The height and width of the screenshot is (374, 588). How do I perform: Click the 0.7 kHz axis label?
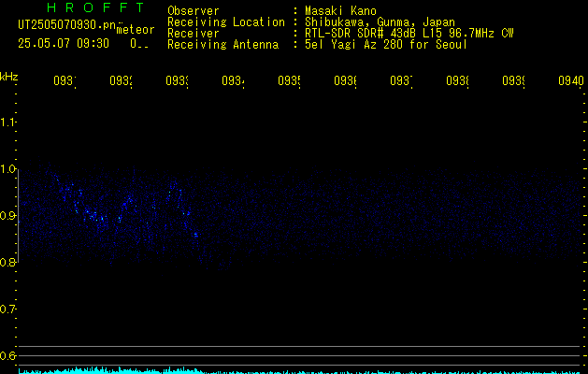(8, 309)
